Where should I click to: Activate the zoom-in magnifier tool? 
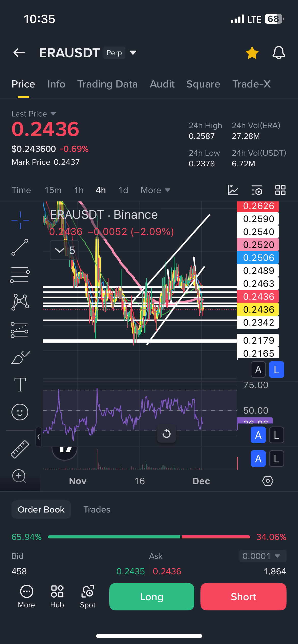[19, 476]
